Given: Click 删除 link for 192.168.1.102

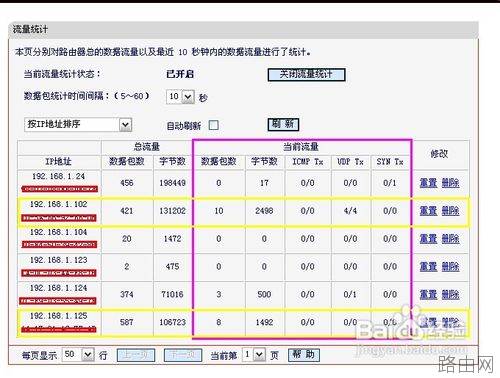Looking at the screenshot, I should click(450, 211).
